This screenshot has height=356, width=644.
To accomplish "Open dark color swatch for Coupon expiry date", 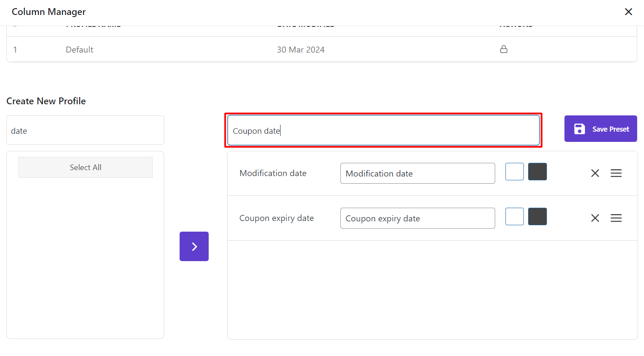I will [x=537, y=217].
